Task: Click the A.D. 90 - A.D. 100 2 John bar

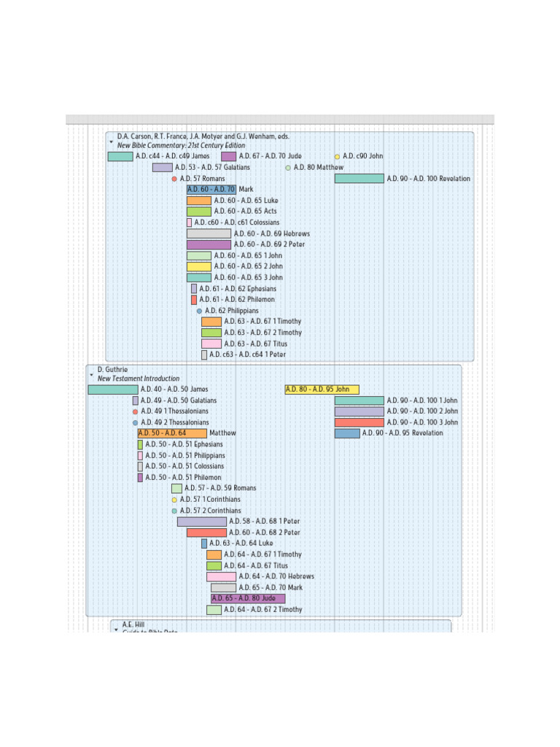Action: click(x=359, y=411)
